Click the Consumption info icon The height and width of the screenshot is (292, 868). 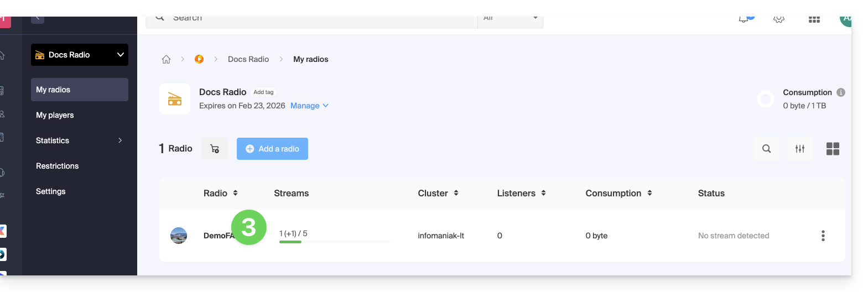tap(840, 92)
